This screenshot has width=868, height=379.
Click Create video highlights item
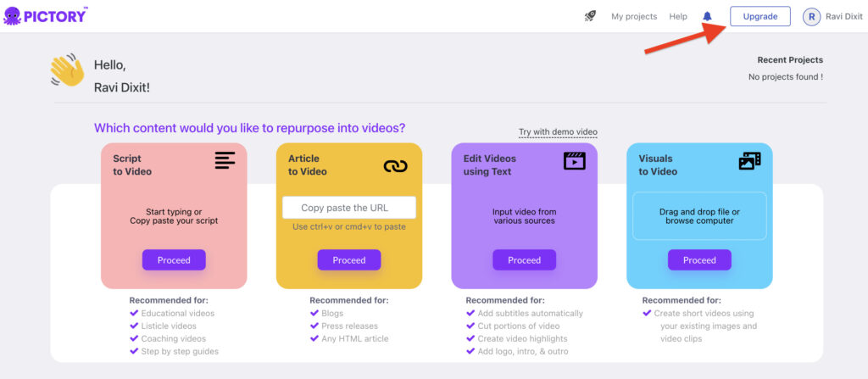click(x=522, y=338)
